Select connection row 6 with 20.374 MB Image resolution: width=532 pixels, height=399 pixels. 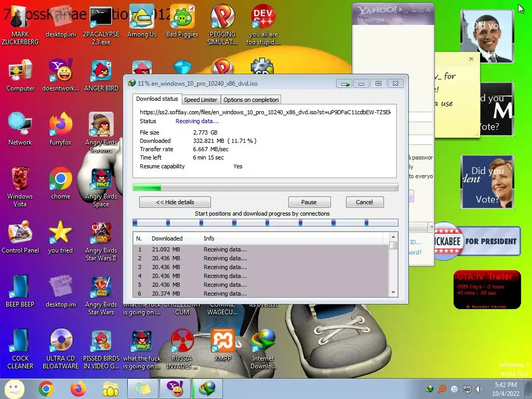click(x=261, y=294)
